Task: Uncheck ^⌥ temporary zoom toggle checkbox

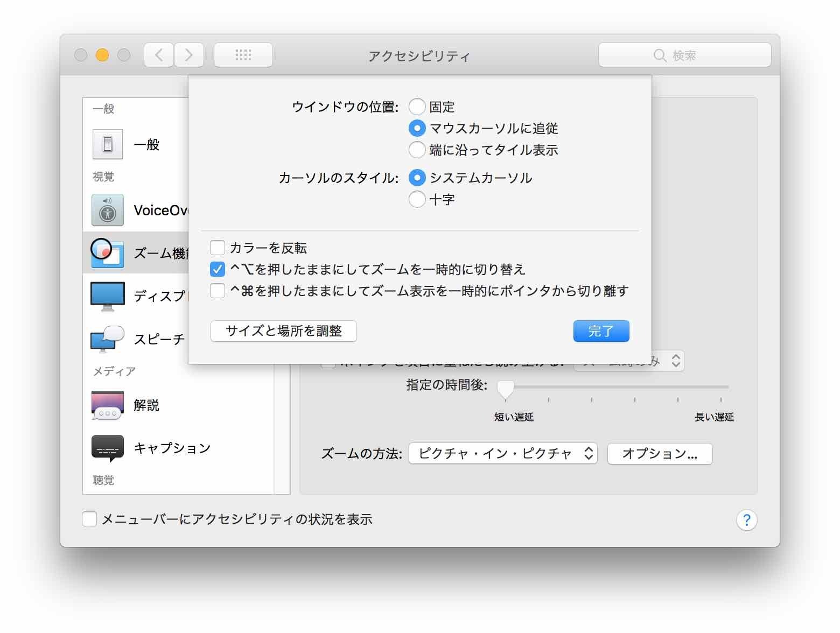Action: click(218, 269)
